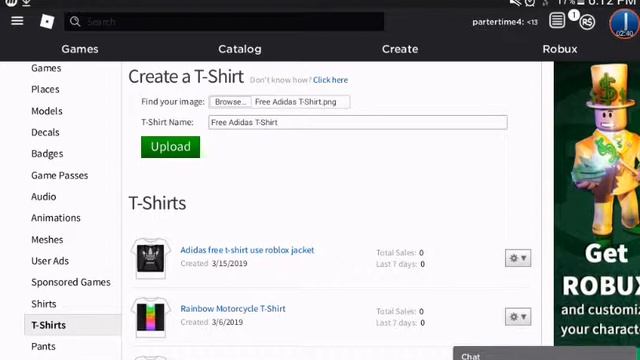Click the search magnifier icon
640x360 pixels.
(75, 21)
